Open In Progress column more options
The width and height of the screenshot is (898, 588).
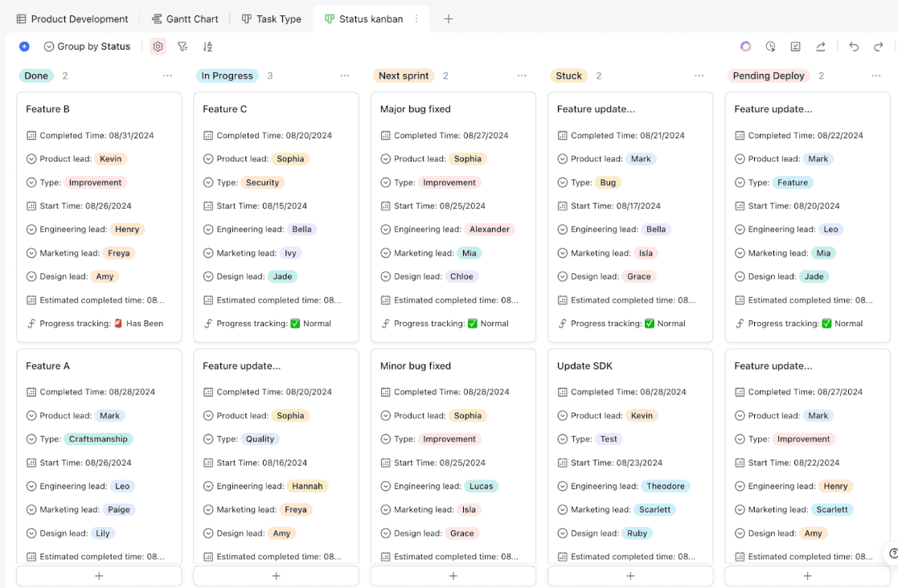coord(345,76)
